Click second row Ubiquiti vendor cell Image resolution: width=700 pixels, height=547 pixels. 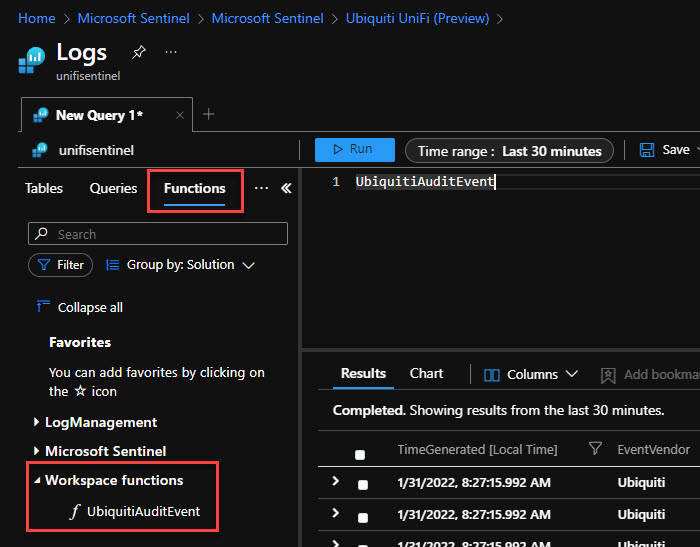coord(641,514)
